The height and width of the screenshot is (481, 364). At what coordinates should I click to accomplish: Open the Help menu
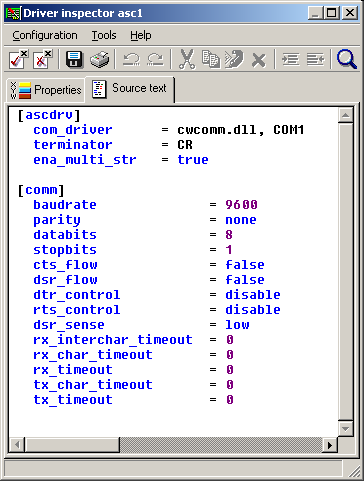(x=141, y=35)
